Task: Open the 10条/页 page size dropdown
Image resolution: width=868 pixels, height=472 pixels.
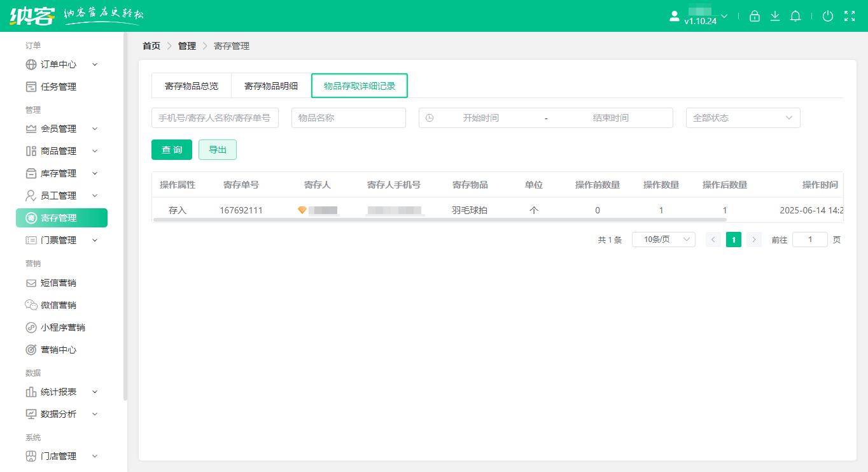Action: [663, 239]
